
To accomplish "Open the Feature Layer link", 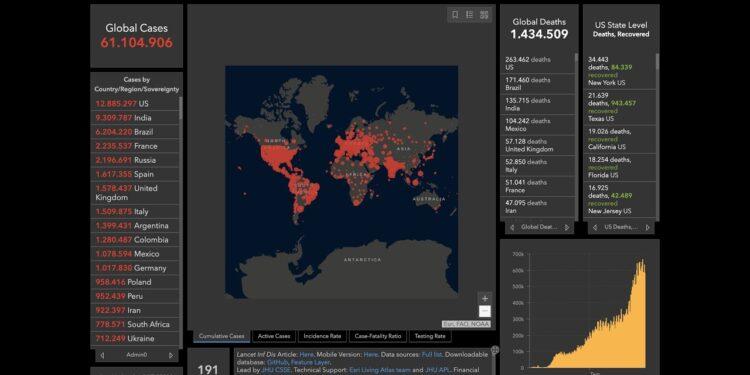I will (310, 362).
